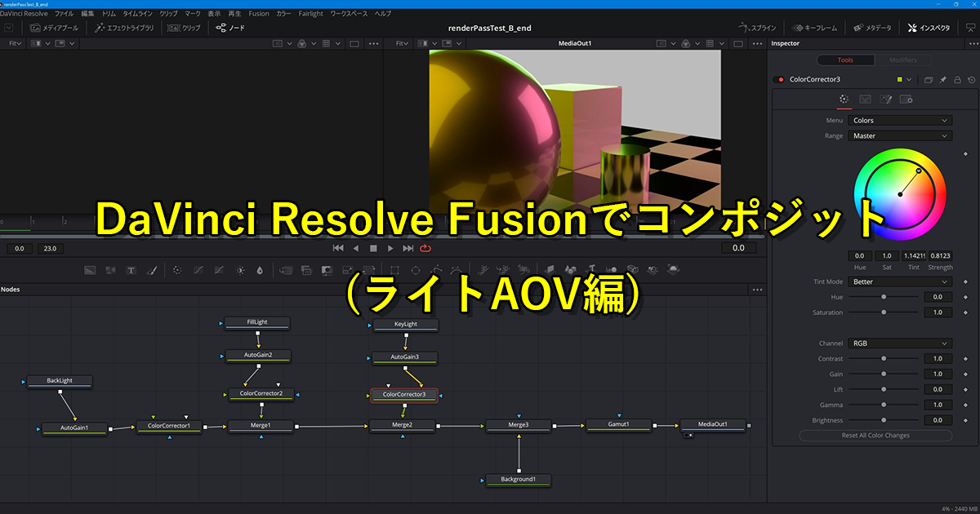Select the Background tool icon in toolbar

89,269
